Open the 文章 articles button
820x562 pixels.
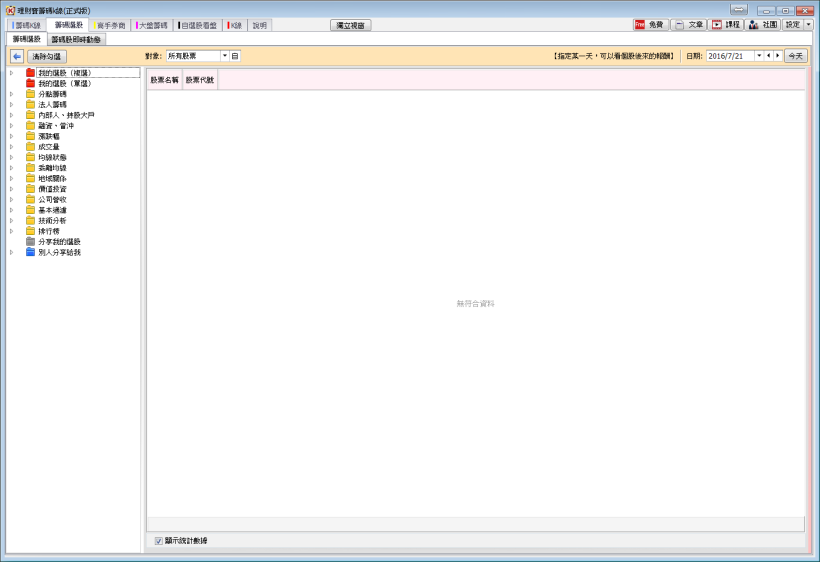pyautogui.click(x=689, y=25)
